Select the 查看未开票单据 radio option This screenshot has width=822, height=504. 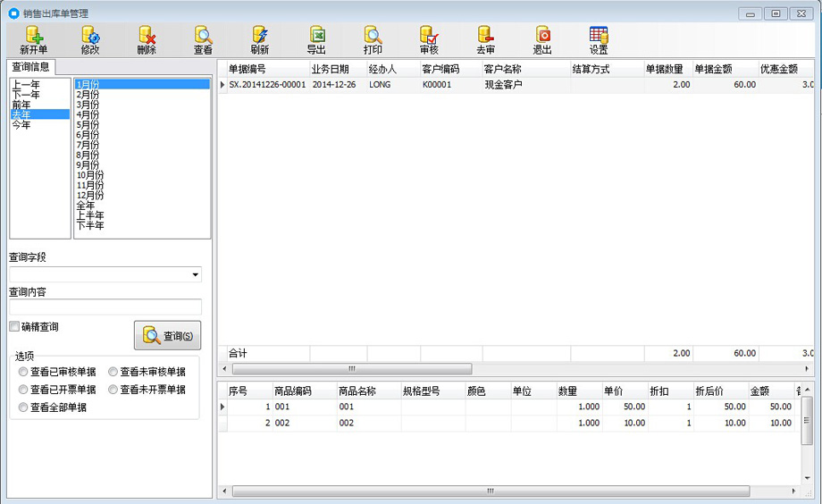[x=113, y=390]
